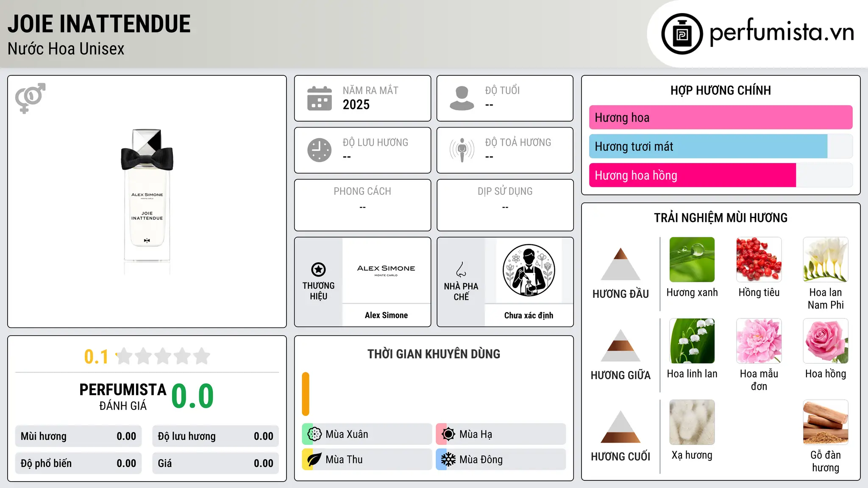Viewport: 868px width, 488px height.
Task: Select the Hoa lan Nam Phi note image
Action: 826,260
